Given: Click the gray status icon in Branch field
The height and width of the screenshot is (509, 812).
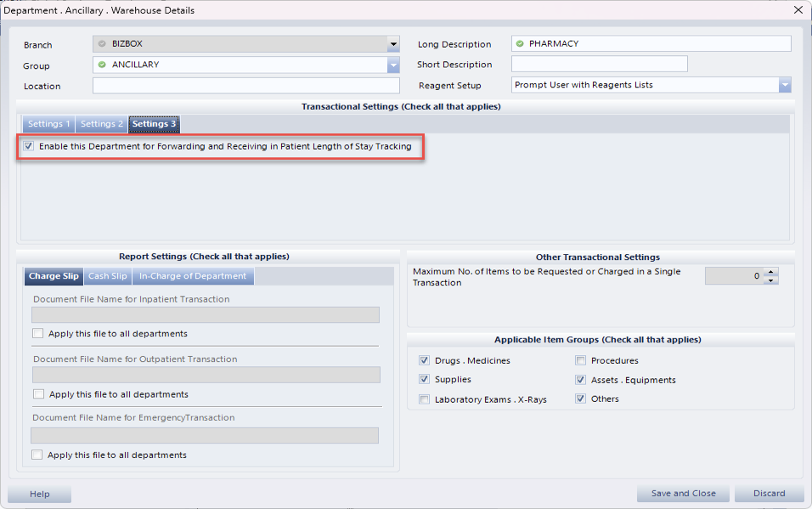Looking at the screenshot, I should 102,44.
